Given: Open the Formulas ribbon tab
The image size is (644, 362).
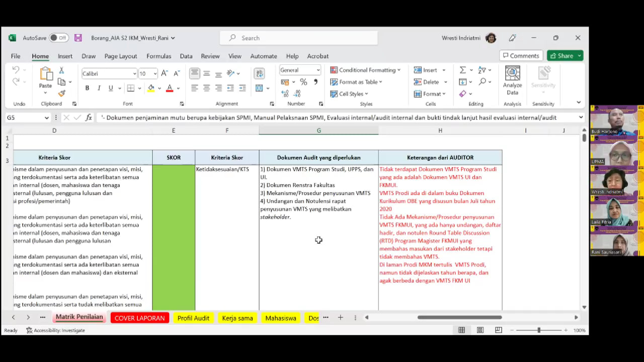Looking at the screenshot, I should pos(158,56).
